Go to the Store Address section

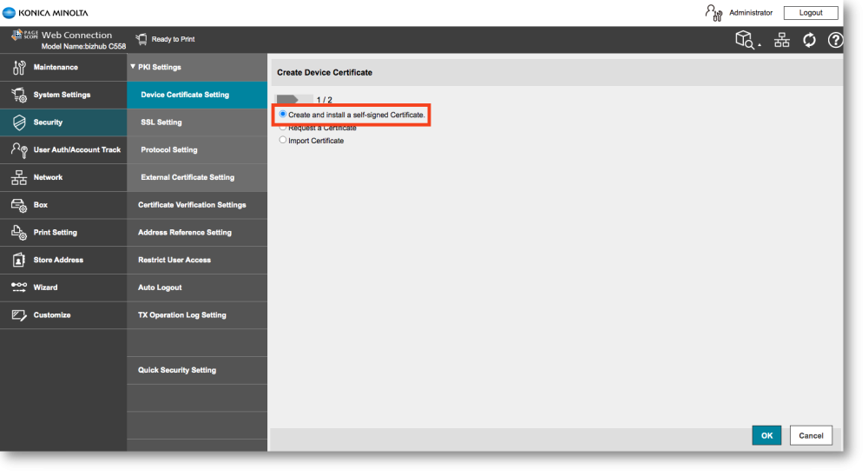pos(63,260)
